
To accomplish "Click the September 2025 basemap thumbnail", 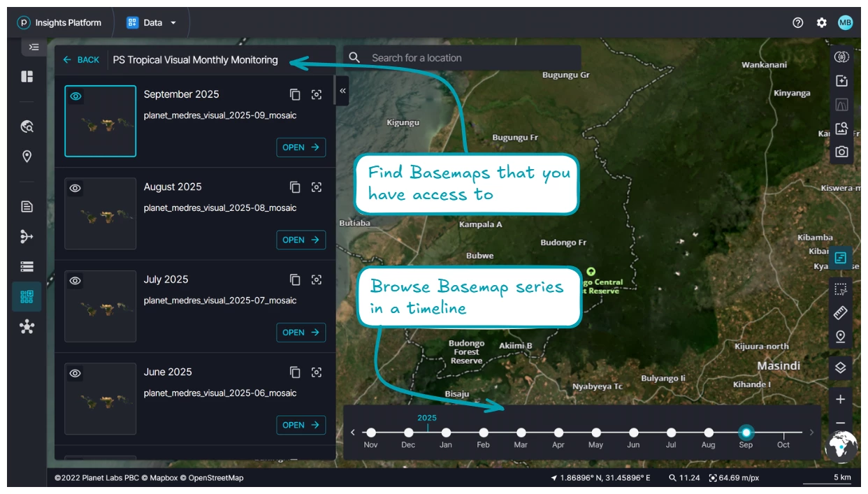I will (101, 122).
